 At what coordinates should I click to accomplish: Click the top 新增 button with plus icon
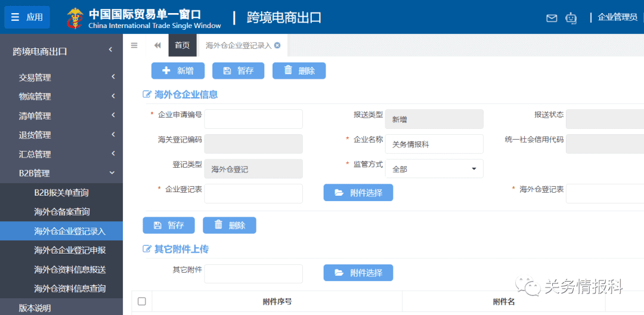[178, 70]
